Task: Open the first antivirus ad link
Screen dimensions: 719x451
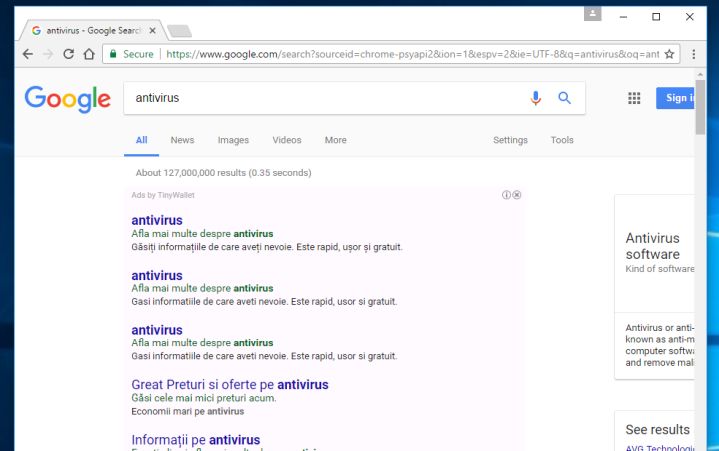Action: coord(157,220)
